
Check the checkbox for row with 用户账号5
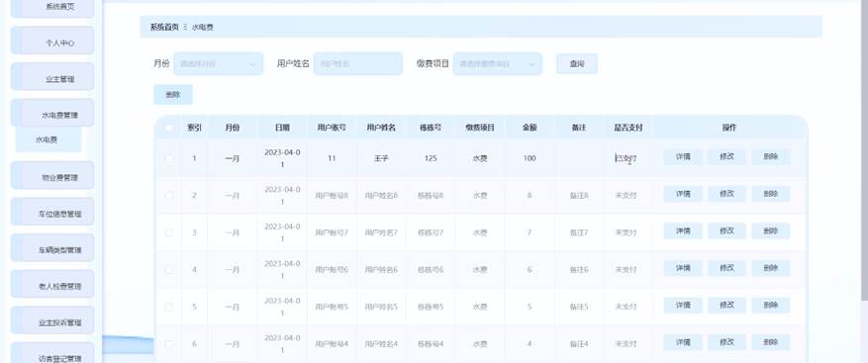(169, 307)
